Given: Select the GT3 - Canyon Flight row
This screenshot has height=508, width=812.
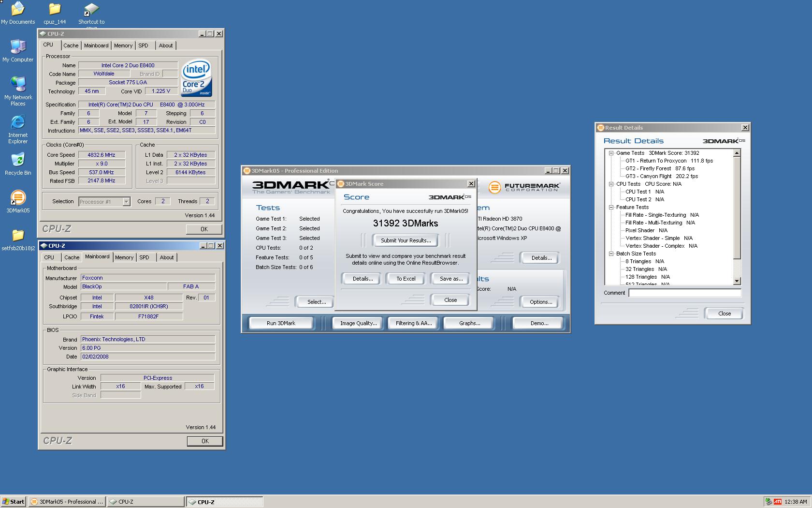Looking at the screenshot, I should tap(662, 176).
